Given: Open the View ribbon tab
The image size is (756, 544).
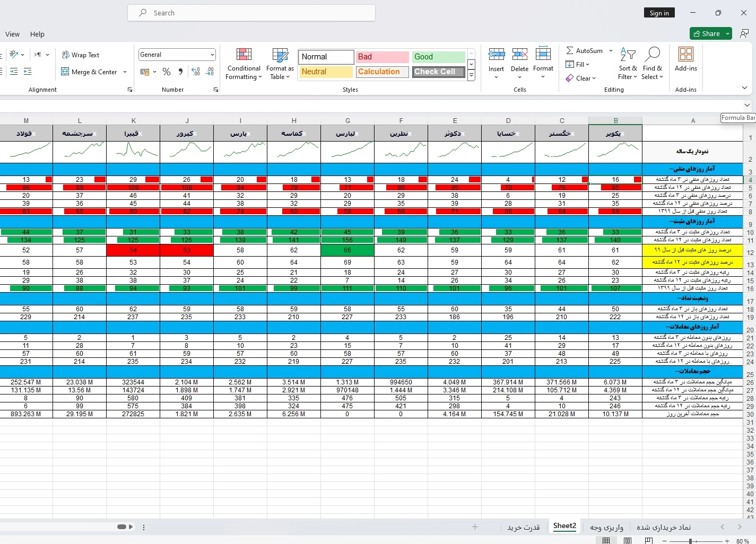Looking at the screenshot, I should coord(12,34).
